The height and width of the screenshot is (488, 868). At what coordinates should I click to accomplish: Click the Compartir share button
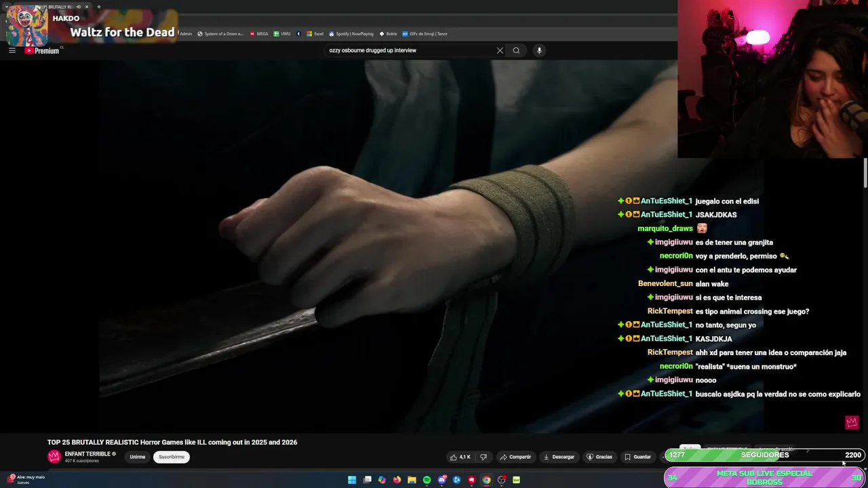pyautogui.click(x=515, y=457)
